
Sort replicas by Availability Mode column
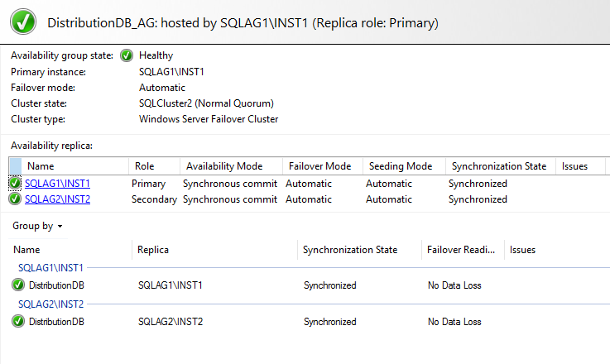click(x=224, y=166)
